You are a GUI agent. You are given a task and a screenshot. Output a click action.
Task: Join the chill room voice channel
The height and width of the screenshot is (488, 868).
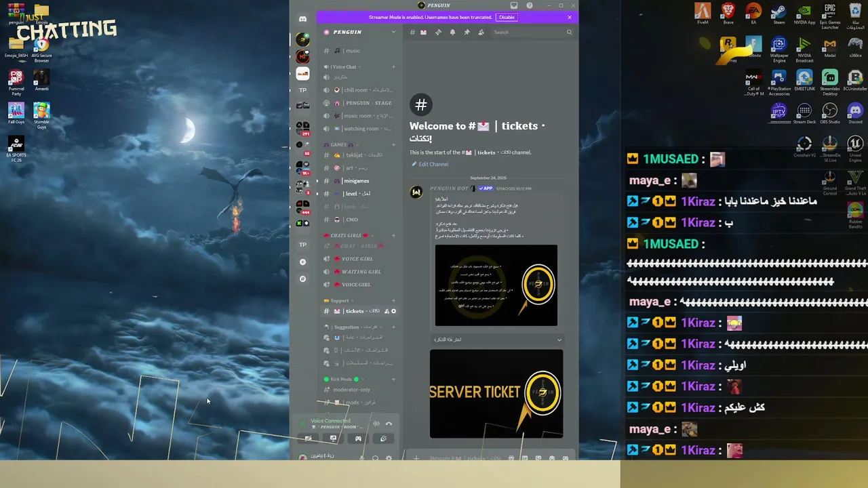359,90
